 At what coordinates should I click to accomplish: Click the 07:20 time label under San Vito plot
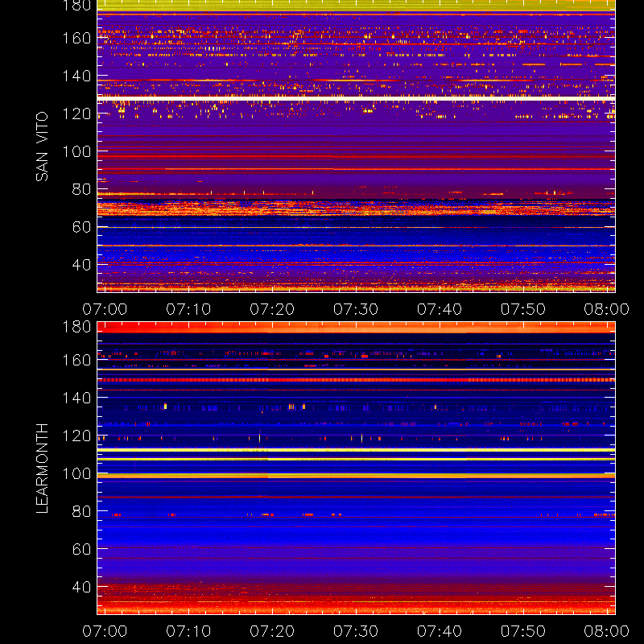[272, 309]
